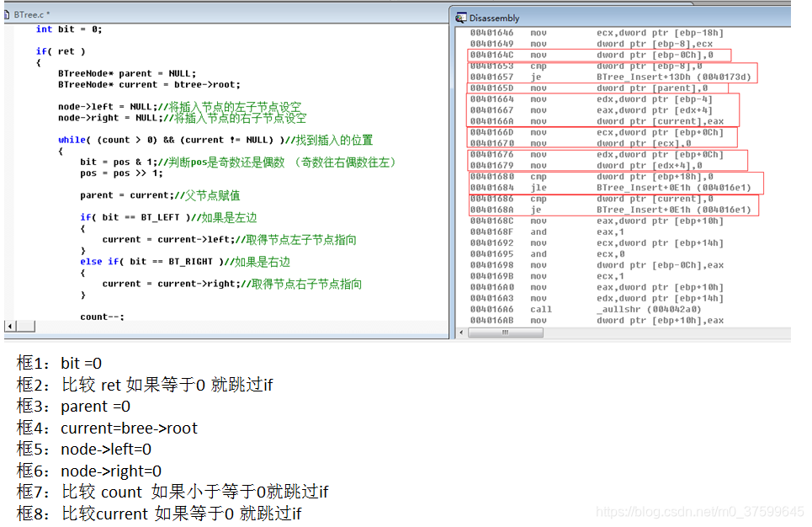
Task: Click the line 'int bit = 0;'
Action: click(69, 29)
